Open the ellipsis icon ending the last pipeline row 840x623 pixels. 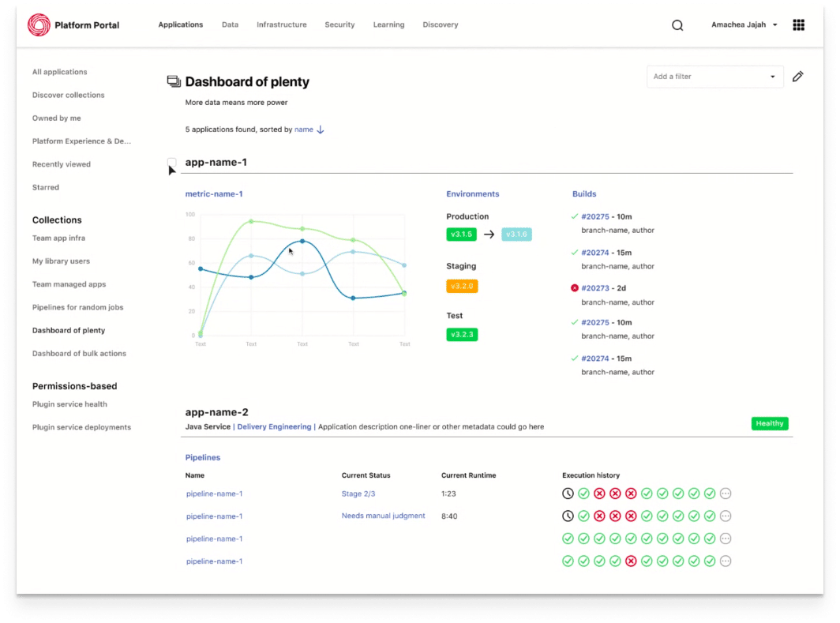[726, 561]
